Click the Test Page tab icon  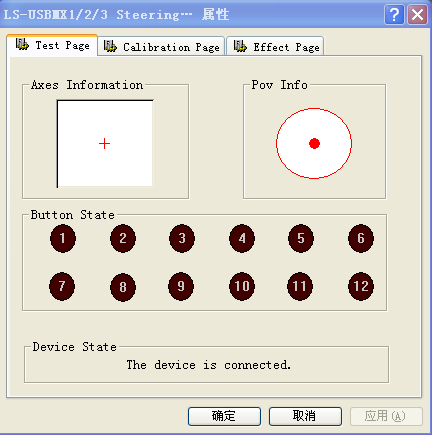point(22,45)
